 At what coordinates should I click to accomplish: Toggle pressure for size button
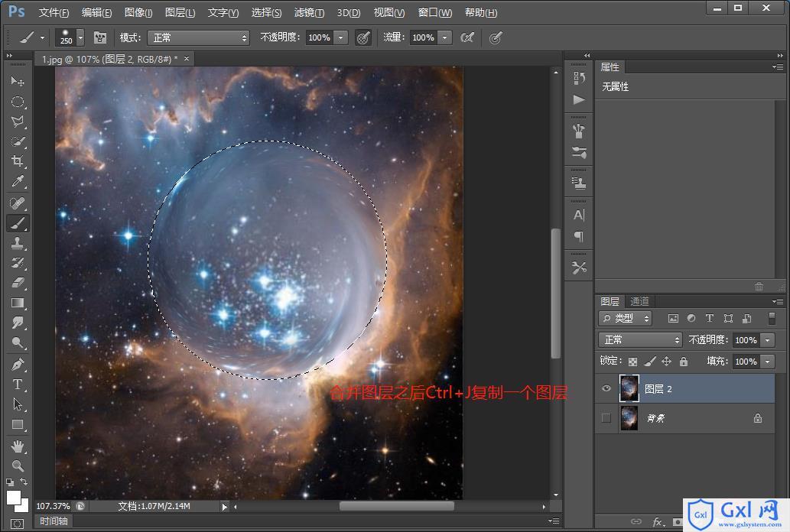pyautogui.click(x=496, y=37)
